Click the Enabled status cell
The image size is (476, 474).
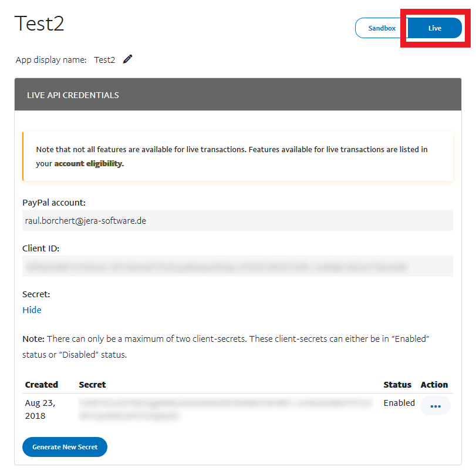(x=399, y=403)
